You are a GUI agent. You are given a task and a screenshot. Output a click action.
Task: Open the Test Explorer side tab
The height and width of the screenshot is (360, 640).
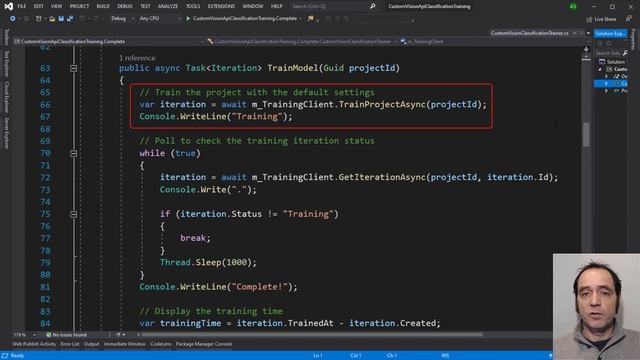pos(6,64)
